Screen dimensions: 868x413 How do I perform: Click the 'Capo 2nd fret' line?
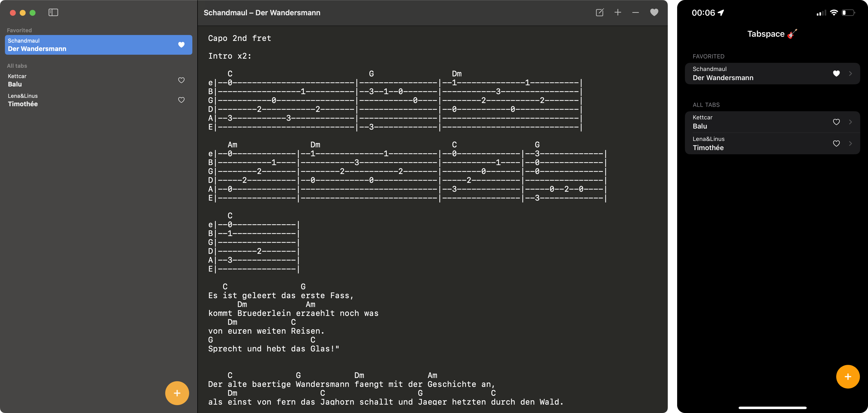[x=240, y=38]
